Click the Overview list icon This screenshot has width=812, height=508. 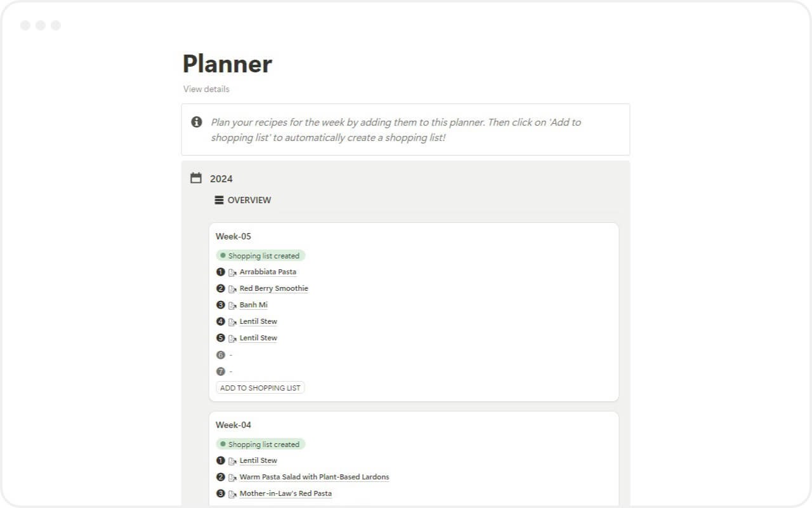(219, 200)
